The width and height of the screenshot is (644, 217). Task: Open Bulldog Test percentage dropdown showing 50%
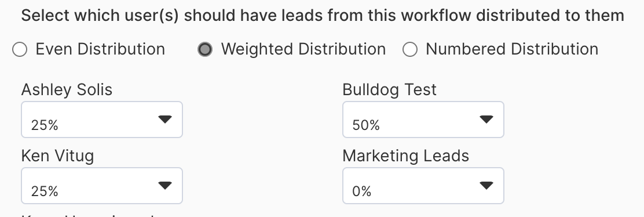coord(423,120)
